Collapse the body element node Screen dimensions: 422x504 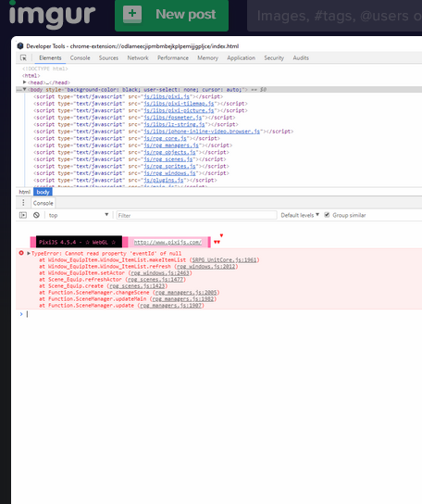pyautogui.click(x=24, y=89)
